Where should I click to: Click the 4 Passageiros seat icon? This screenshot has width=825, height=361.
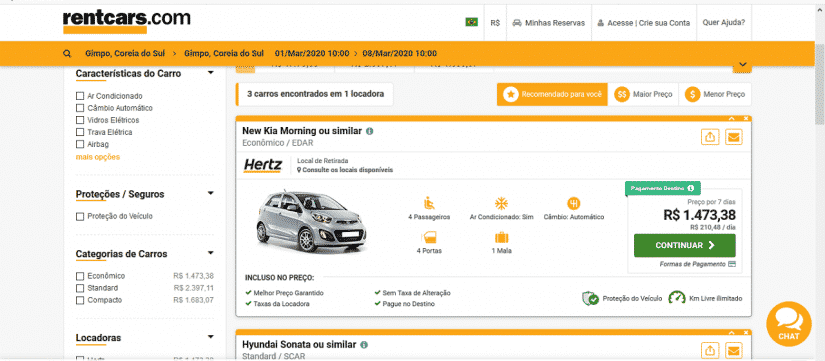tap(429, 203)
